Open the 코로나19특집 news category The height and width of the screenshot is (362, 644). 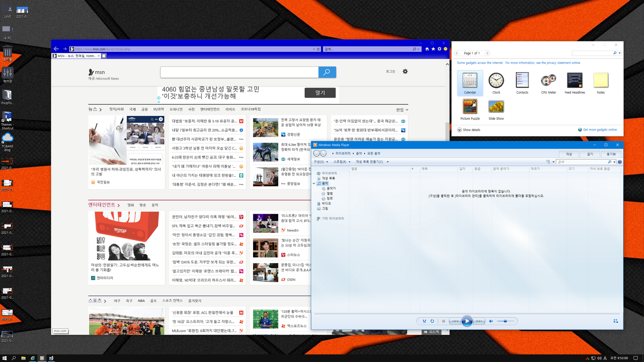[x=250, y=109]
